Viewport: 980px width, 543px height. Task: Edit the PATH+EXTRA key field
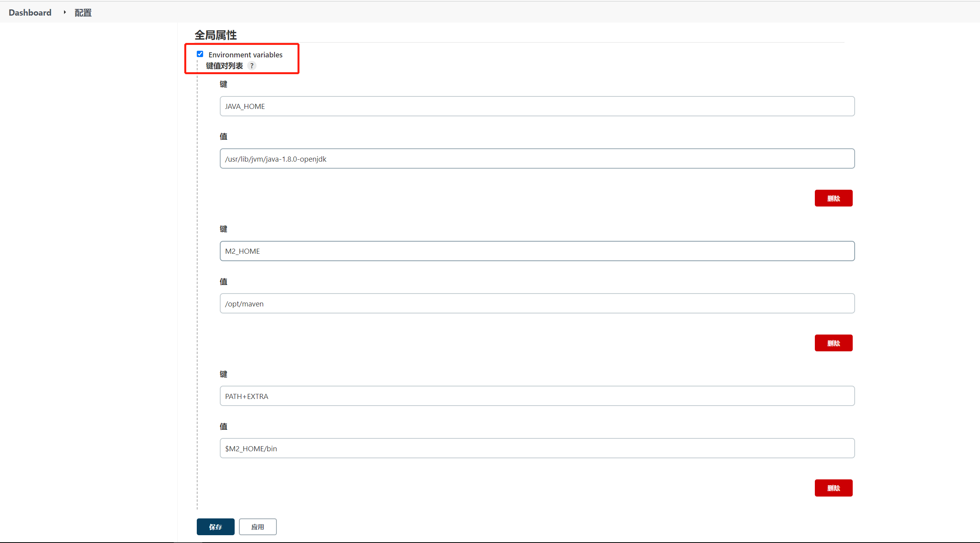coord(537,396)
